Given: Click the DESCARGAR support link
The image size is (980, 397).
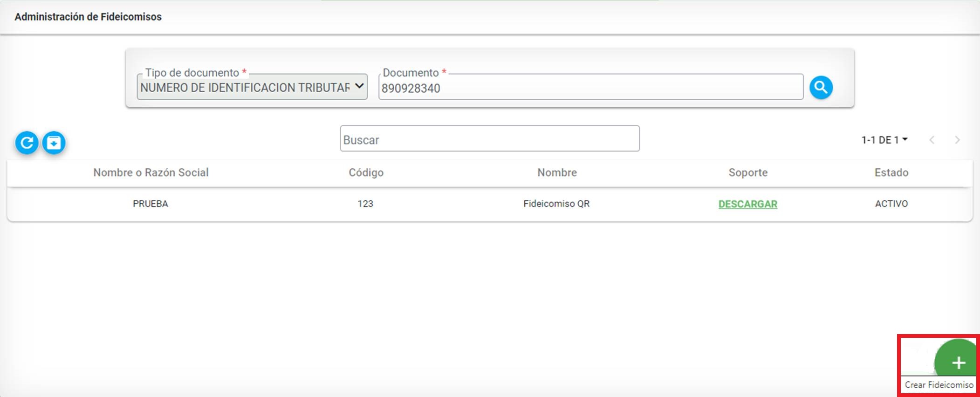Looking at the screenshot, I should click(747, 204).
